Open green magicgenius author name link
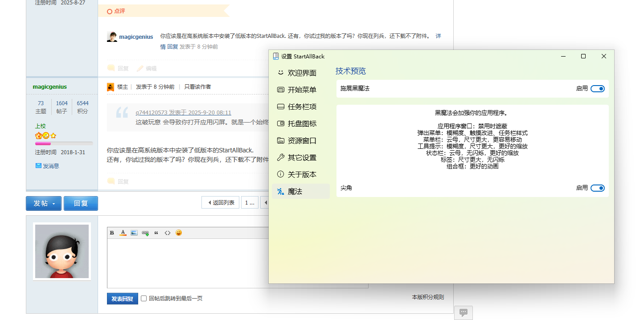This screenshot has width=644, height=320. click(x=50, y=87)
